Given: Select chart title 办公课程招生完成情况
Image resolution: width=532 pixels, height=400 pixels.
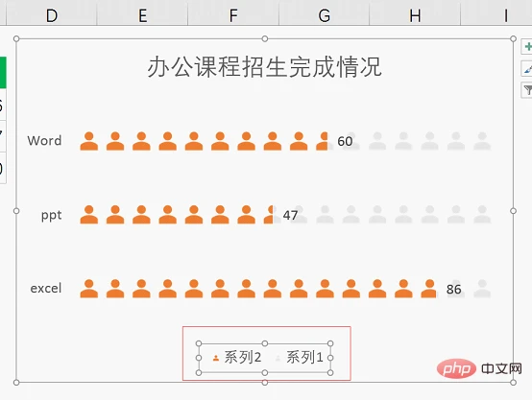Looking at the screenshot, I should click(265, 67).
